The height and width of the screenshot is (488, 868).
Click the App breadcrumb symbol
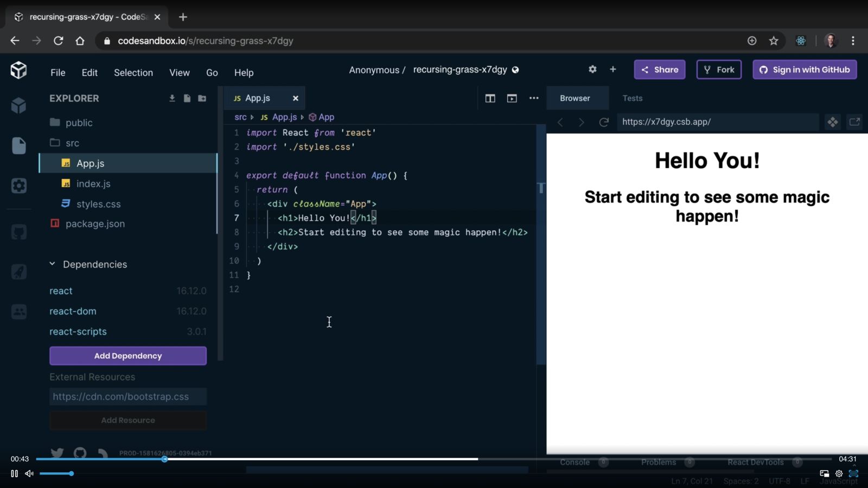click(322, 117)
